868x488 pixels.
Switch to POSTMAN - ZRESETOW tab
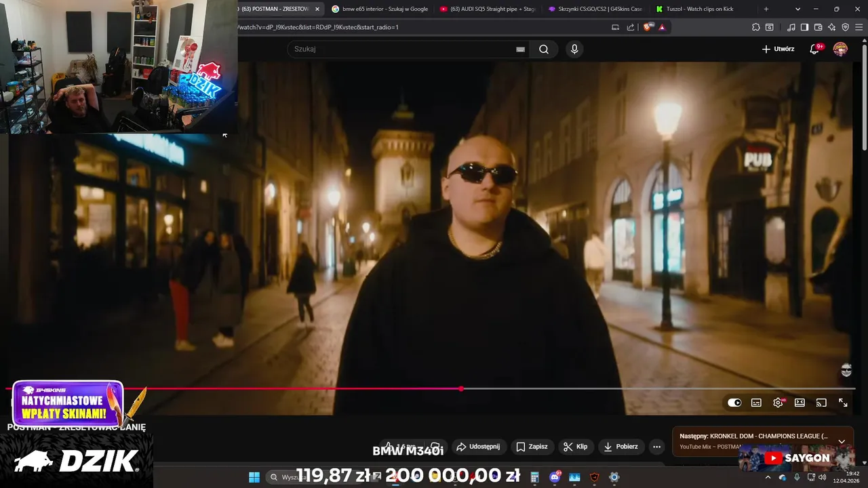(277, 9)
